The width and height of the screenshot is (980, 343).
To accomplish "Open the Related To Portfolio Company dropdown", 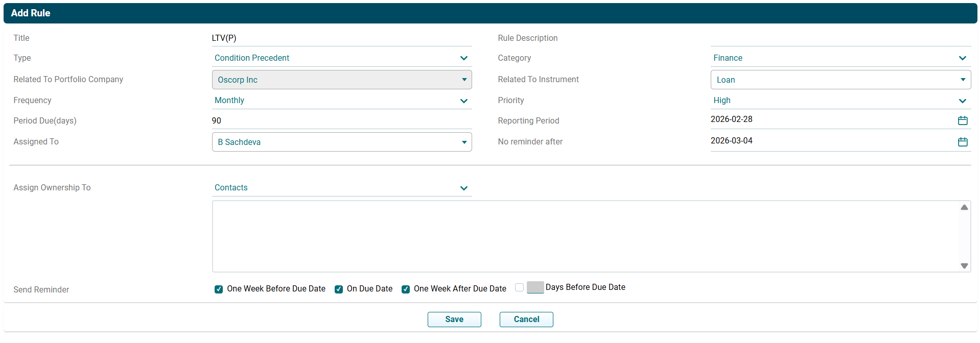I will pos(341,80).
